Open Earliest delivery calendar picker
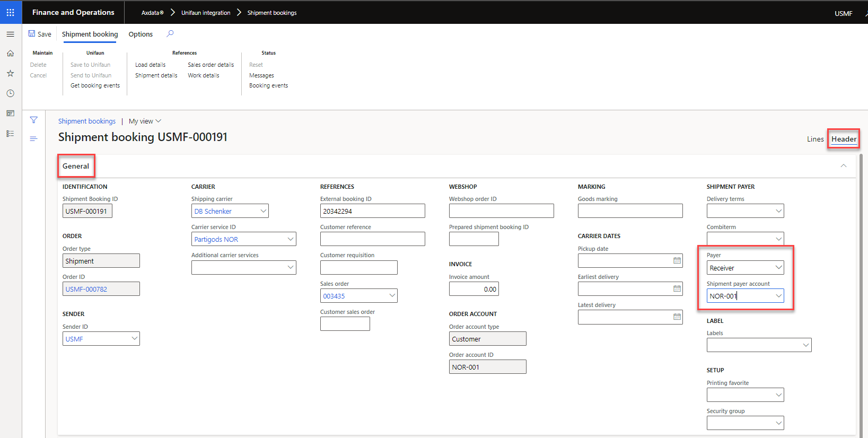Screen dimensions: 868x438 (677, 288)
